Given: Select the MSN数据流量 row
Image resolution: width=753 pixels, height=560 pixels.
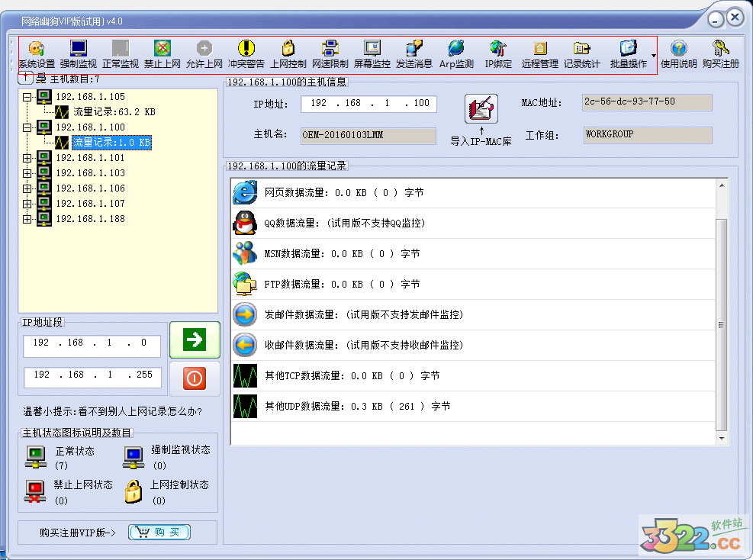Looking at the screenshot, I should [x=473, y=253].
